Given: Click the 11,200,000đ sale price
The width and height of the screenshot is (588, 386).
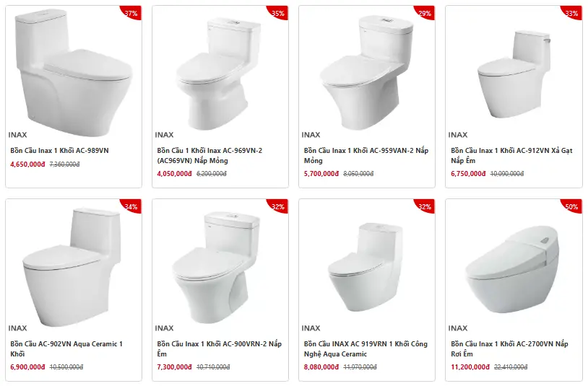Looking at the screenshot, I should tap(468, 367).
